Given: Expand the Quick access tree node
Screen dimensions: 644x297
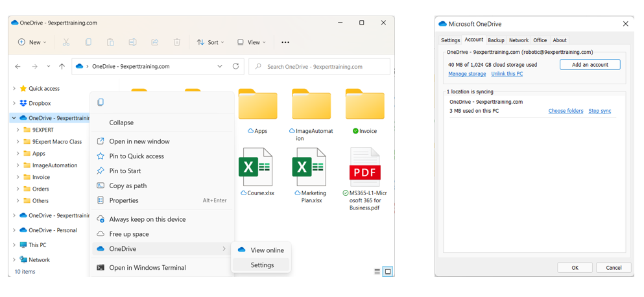Looking at the screenshot, I should (x=14, y=88).
